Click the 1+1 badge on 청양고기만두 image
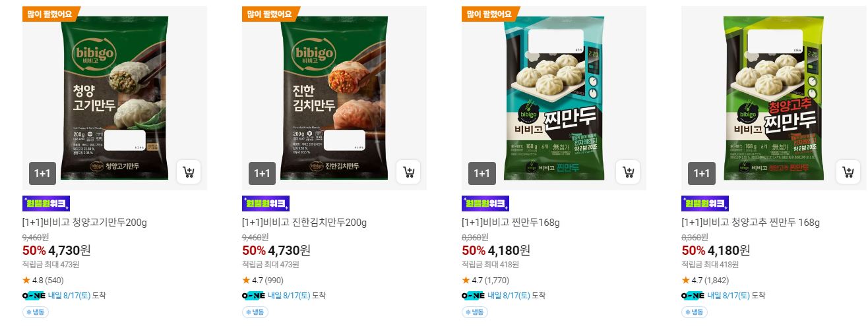 42,173
